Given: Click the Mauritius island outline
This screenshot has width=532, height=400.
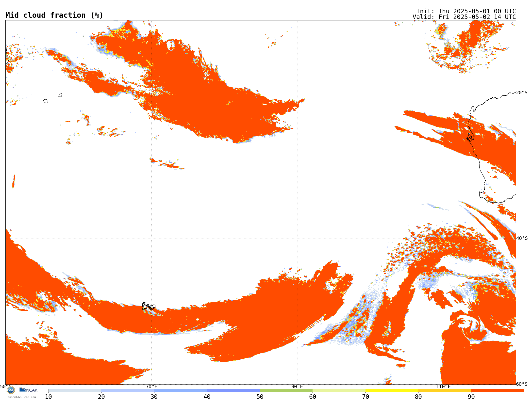Looking at the screenshot, I should 60,95.
